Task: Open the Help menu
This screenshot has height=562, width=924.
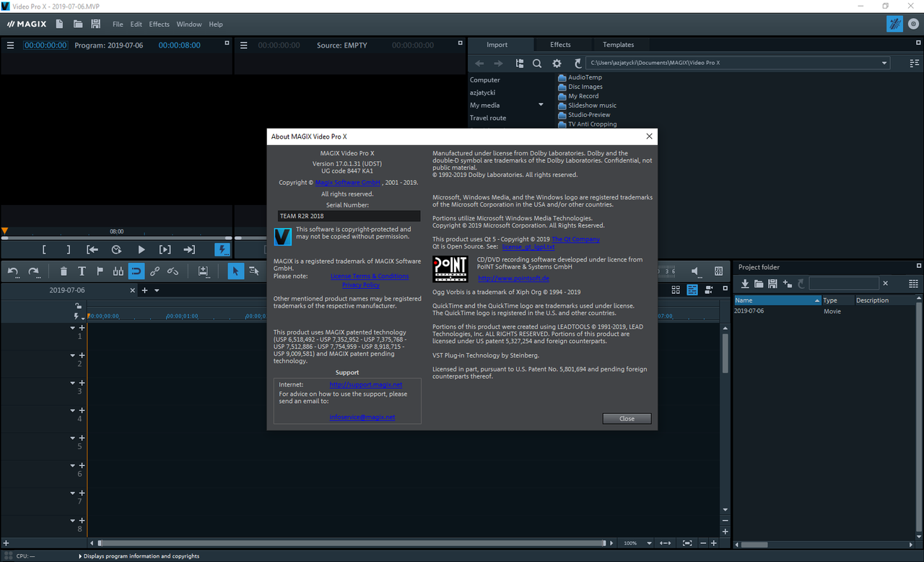Action: (216, 25)
